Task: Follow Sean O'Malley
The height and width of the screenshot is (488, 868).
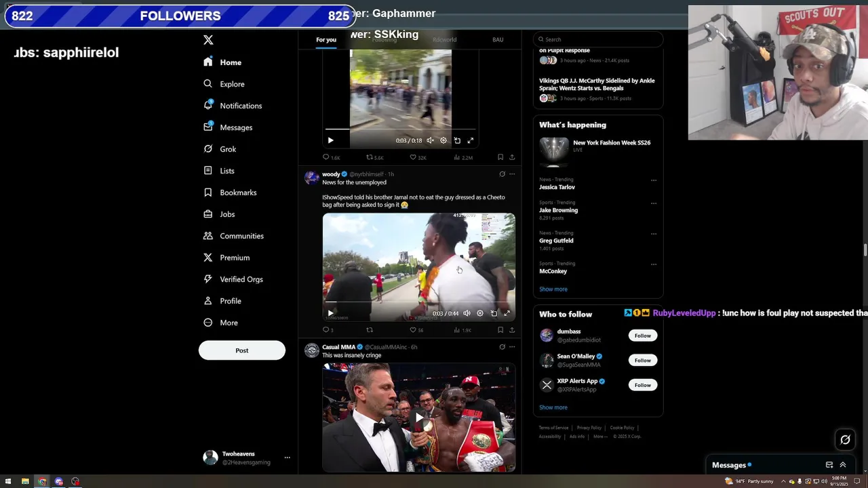Action: coord(643,361)
